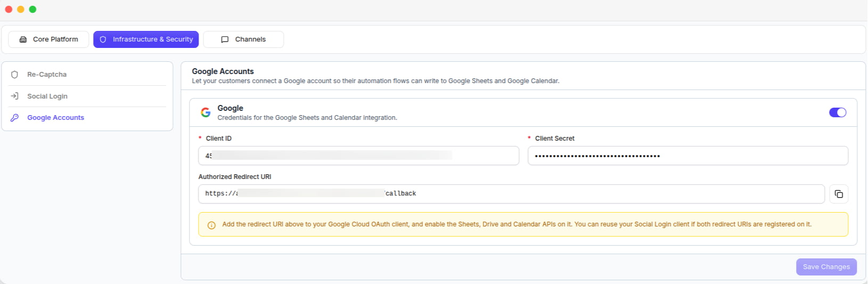This screenshot has height=284, width=868.
Task: Click the shield icon in Infrastructure & Security
Action: pos(103,39)
